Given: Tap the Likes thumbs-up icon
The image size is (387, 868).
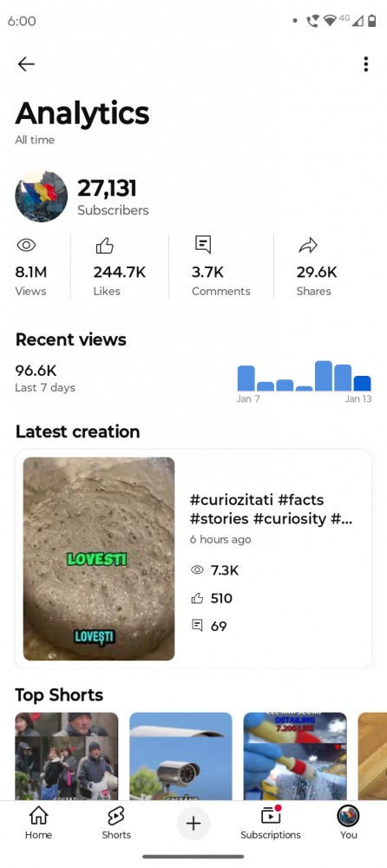Looking at the screenshot, I should pyautogui.click(x=104, y=245).
